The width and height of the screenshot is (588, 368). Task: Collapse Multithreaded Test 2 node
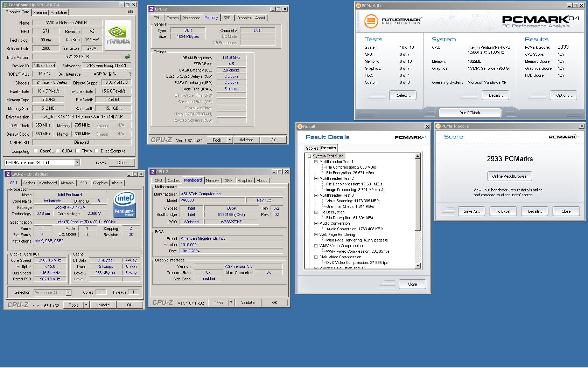point(316,178)
